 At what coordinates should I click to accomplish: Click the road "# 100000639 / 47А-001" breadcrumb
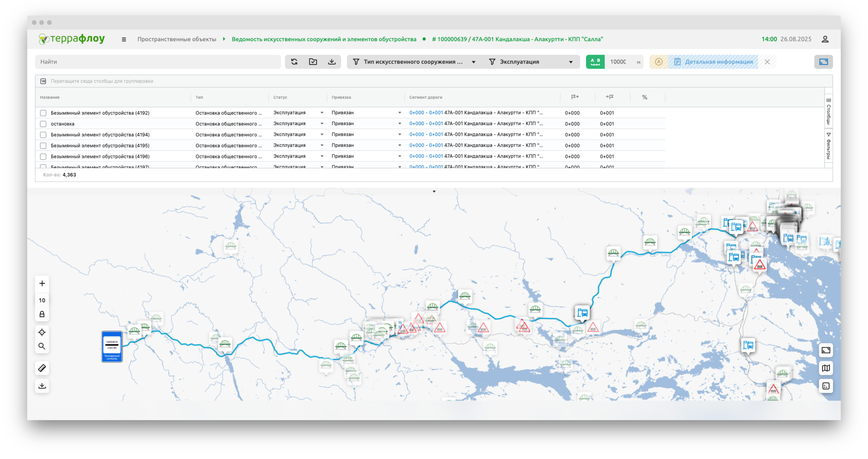(x=517, y=39)
